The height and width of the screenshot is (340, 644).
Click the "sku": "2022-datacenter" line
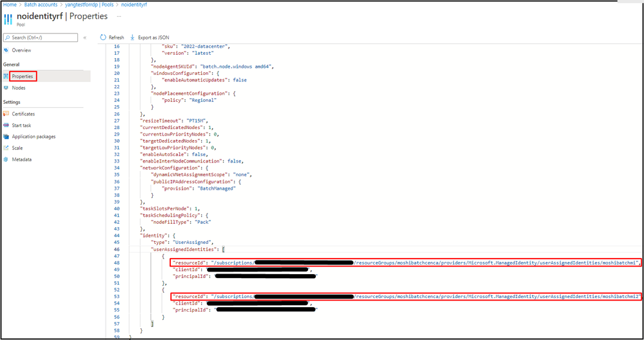pos(196,46)
